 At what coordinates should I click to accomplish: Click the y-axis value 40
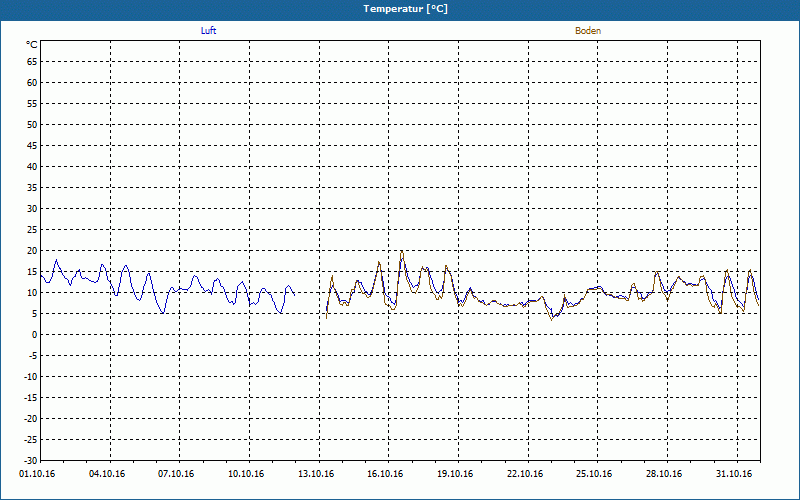(32, 167)
